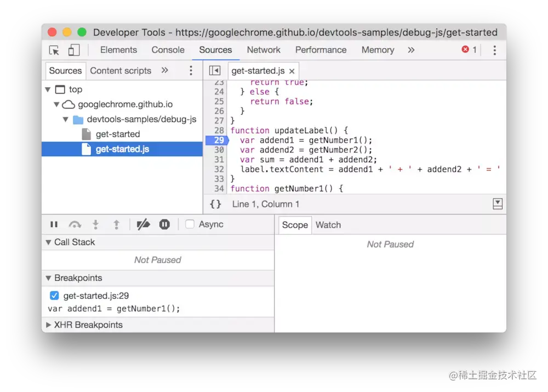Image resolution: width=548 pixels, height=392 pixels.
Task: Open the Performance panel
Action: 321,50
